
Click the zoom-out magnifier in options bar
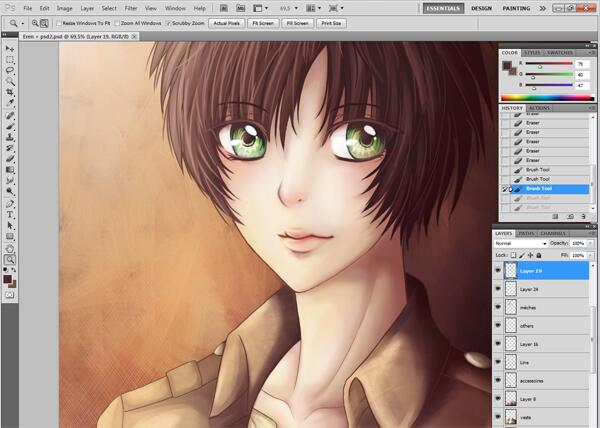44,23
